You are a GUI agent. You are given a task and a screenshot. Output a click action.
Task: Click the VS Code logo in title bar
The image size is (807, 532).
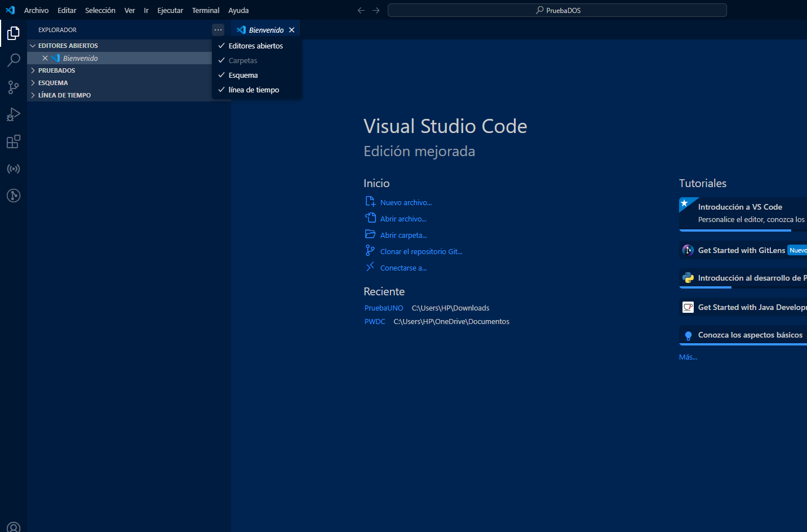(x=10, y=10)
